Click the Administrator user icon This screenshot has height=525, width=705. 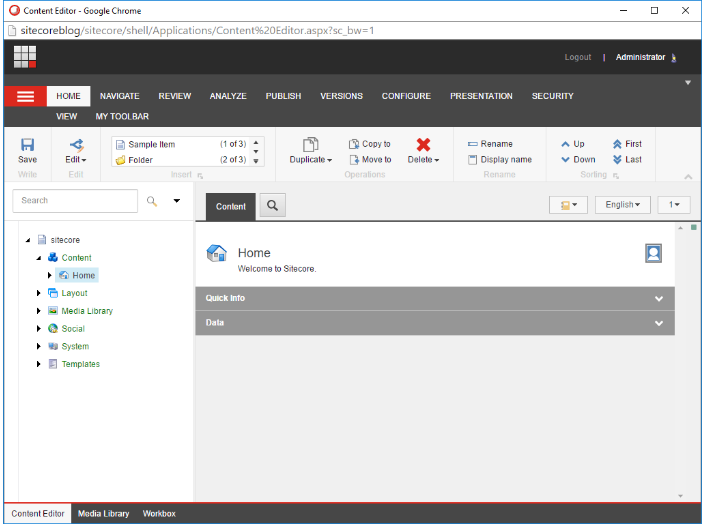674,58
